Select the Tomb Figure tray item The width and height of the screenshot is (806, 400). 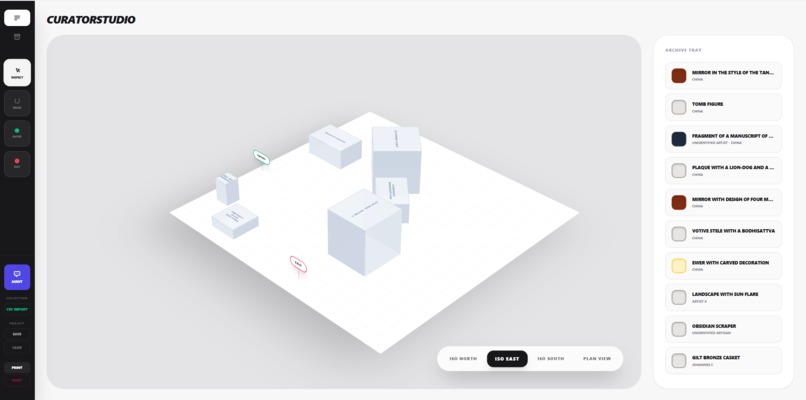(x=723, y=107)
